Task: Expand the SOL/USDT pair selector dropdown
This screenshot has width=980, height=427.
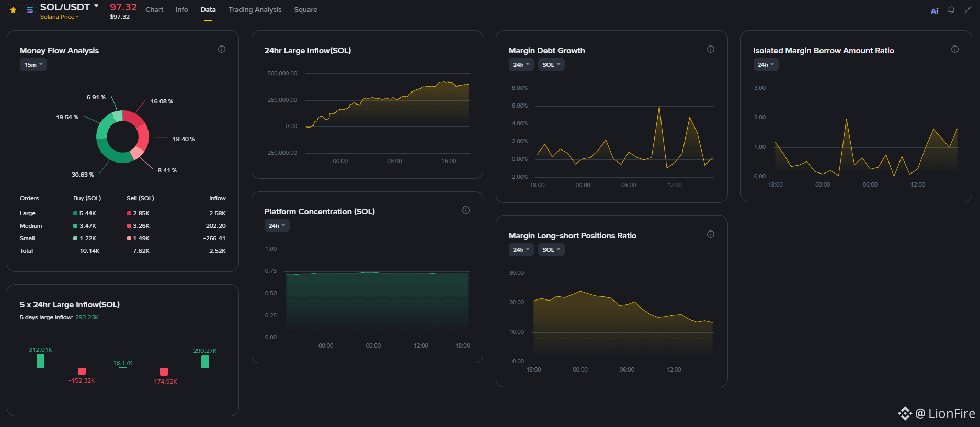Action: (x=70, y=7)
